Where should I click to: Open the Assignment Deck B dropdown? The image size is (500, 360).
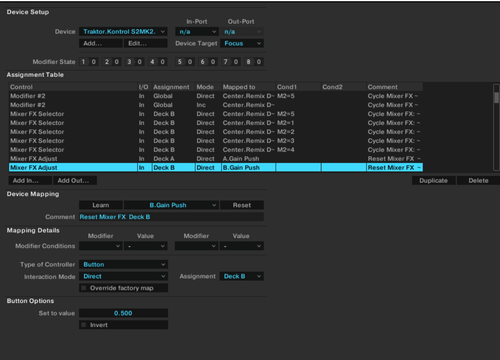pyautogui.click(x=242, y=276)
